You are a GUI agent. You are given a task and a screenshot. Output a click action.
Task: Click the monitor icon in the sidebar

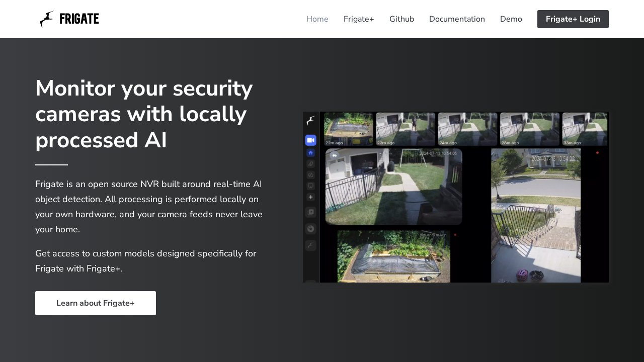[x=310, y=186]
